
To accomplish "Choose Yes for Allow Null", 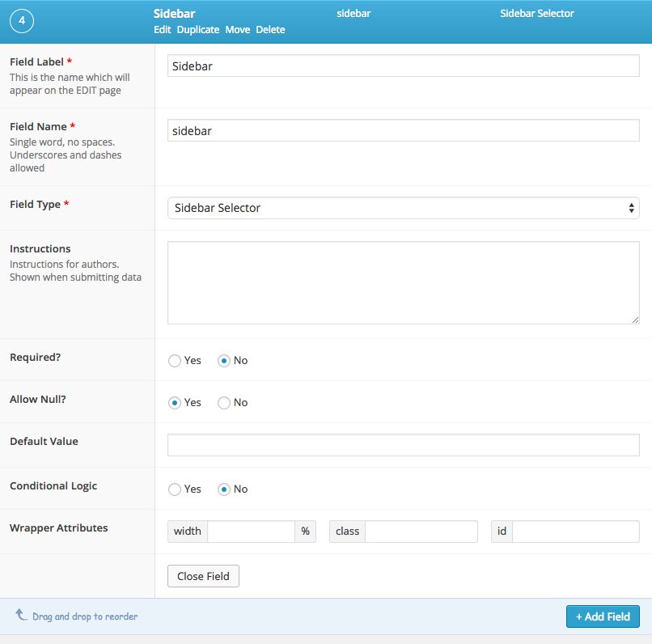I will 175,402.
